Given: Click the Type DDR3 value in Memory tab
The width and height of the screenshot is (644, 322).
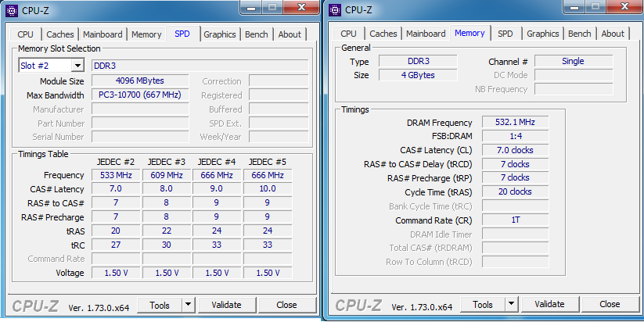Looking at the screenshot, I should pos(418,61).
